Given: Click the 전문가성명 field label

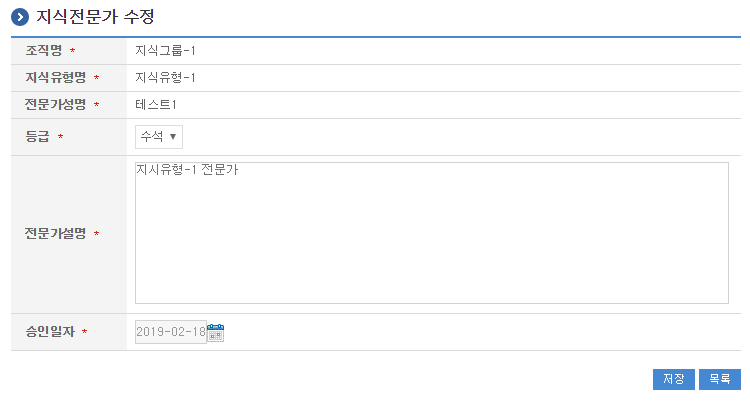Looking at the screenshot, I should point(55,104).
